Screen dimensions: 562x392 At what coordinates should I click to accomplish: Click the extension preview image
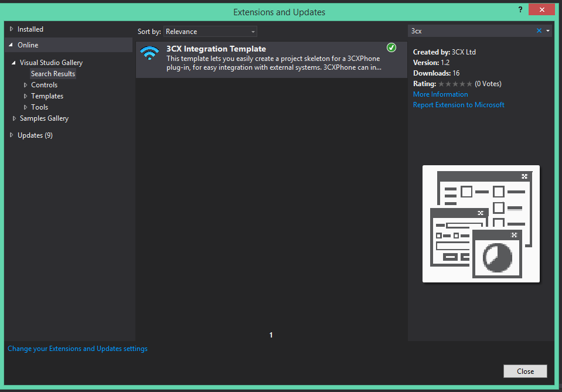(481, 224)
